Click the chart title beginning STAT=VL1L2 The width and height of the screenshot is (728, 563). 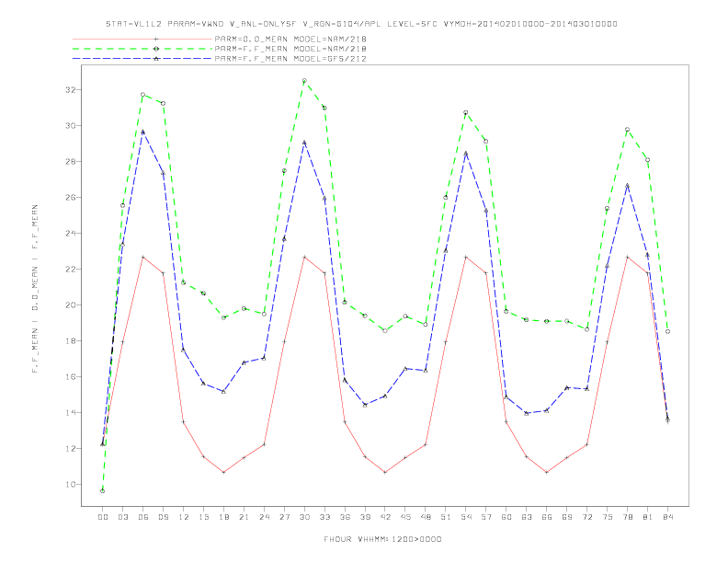click(x=361, y=24)
